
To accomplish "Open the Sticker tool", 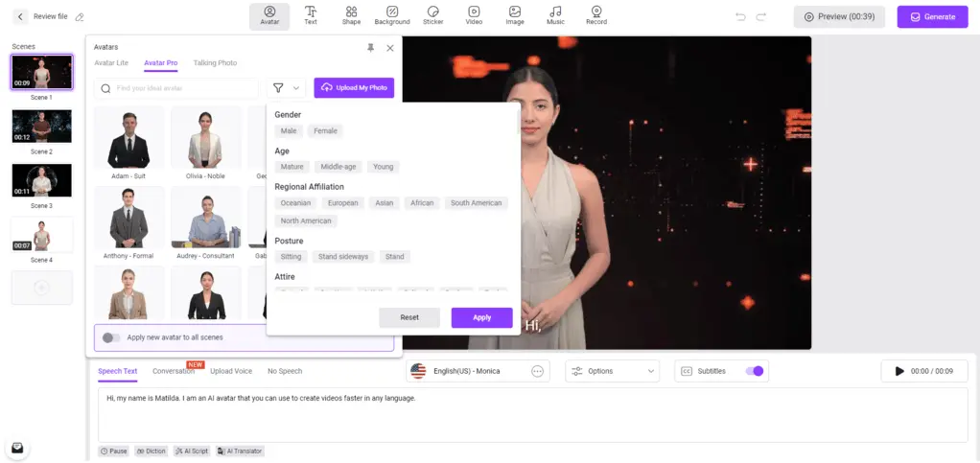I will pos(433,16).
